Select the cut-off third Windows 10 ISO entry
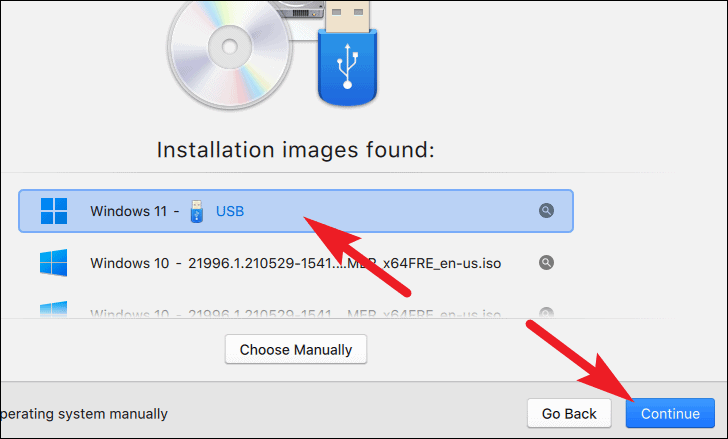Viewport: 728px width, 439px height. 296,309
